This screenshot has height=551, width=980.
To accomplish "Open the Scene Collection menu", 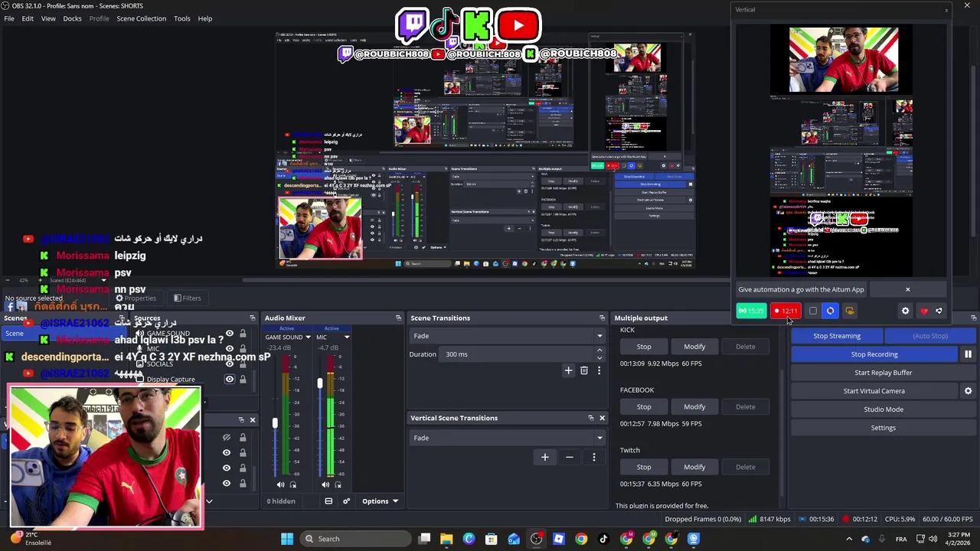I will click(x=141, y=18).
